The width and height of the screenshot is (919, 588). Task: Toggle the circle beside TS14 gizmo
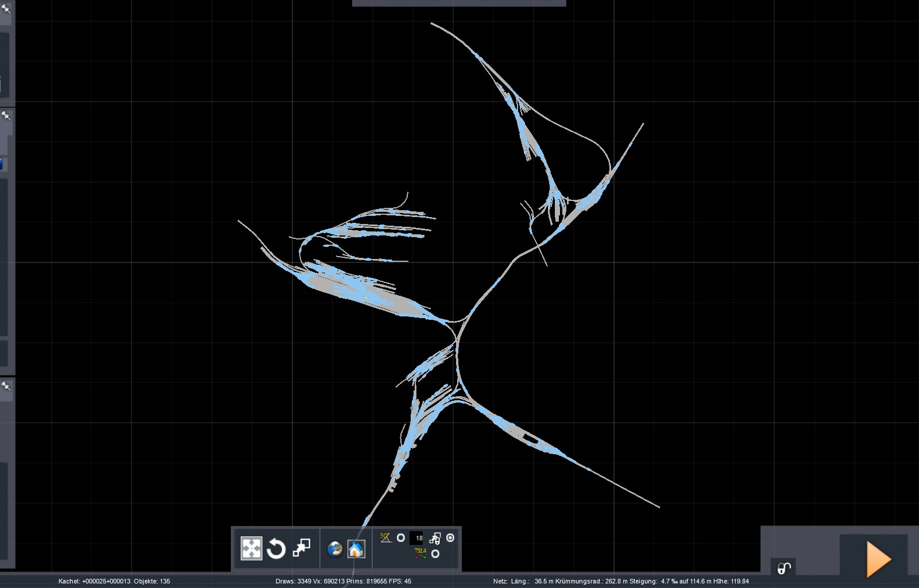pyautogui.click(x=435, y=554)
